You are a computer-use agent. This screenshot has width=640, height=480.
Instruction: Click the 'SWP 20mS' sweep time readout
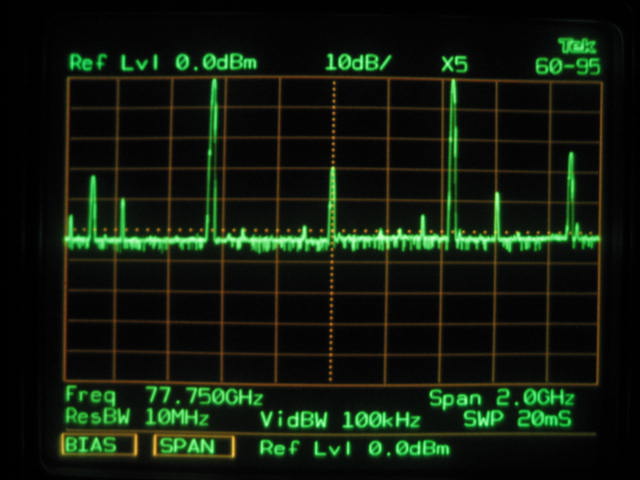click(x=518, y=419)
